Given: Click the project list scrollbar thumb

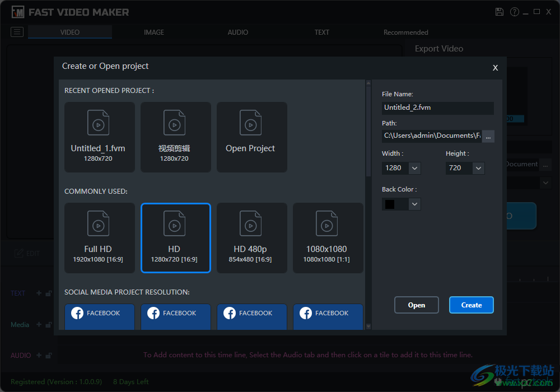Looking at the screenshot, I should point(368,131).
